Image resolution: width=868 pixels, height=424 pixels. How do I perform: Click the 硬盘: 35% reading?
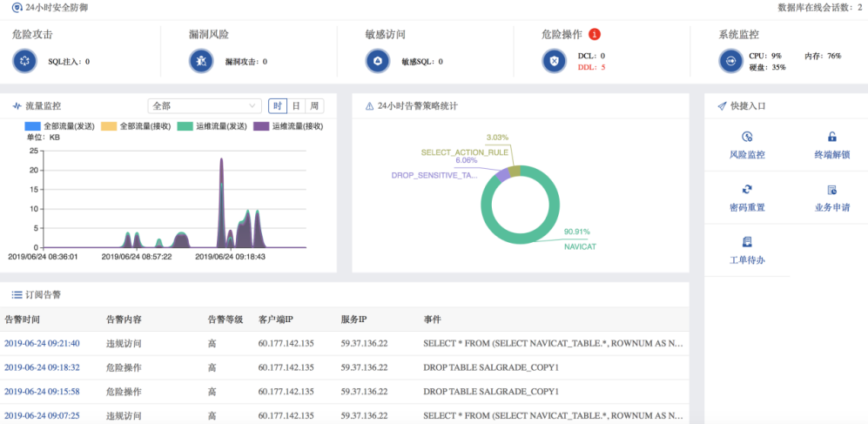[x=767, y=68]
